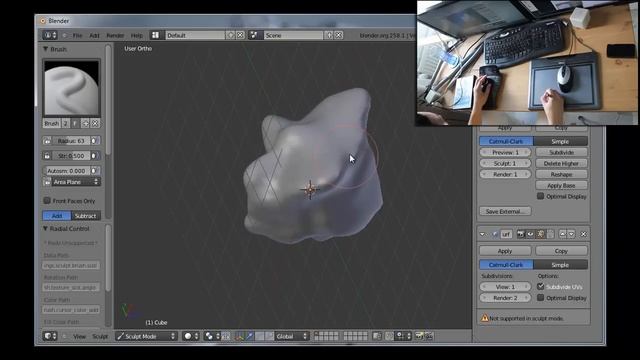Uncheck Subdivide UVs option

tap(540, 287)
